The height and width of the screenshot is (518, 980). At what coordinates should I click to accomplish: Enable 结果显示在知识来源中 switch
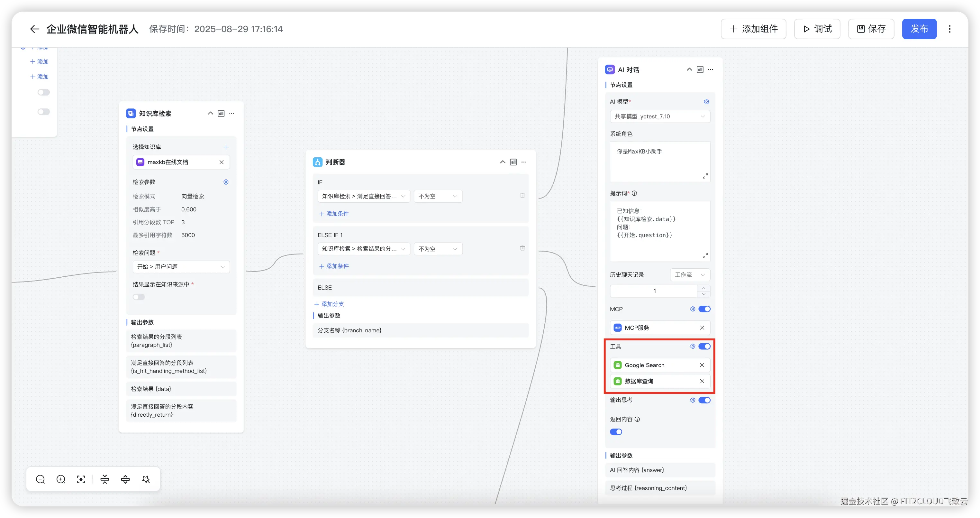pos(139,297)
